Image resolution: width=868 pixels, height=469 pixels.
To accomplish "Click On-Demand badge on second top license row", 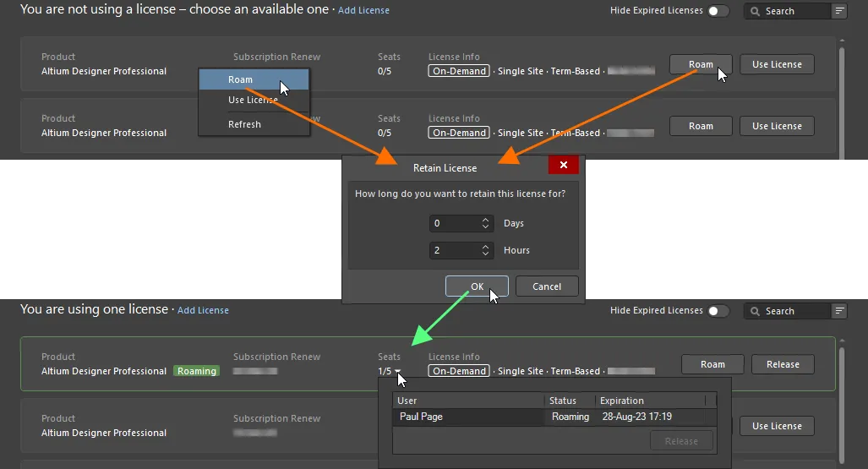I will click(459, 133).
